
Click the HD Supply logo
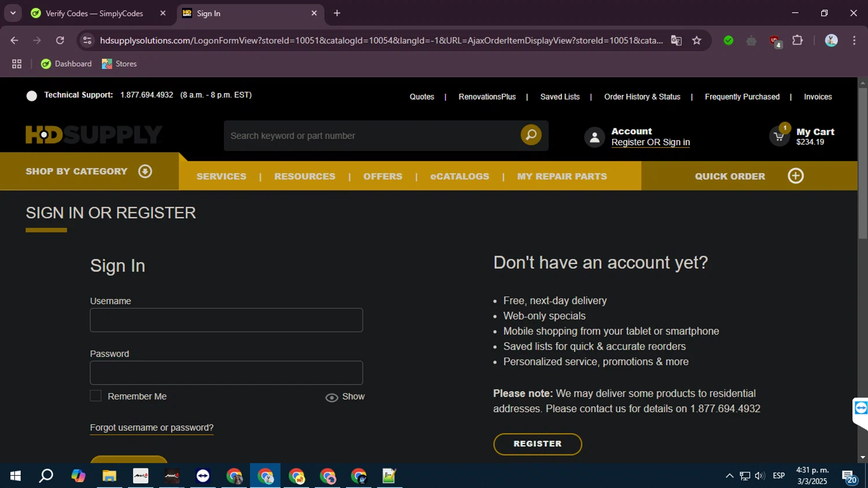94,134
